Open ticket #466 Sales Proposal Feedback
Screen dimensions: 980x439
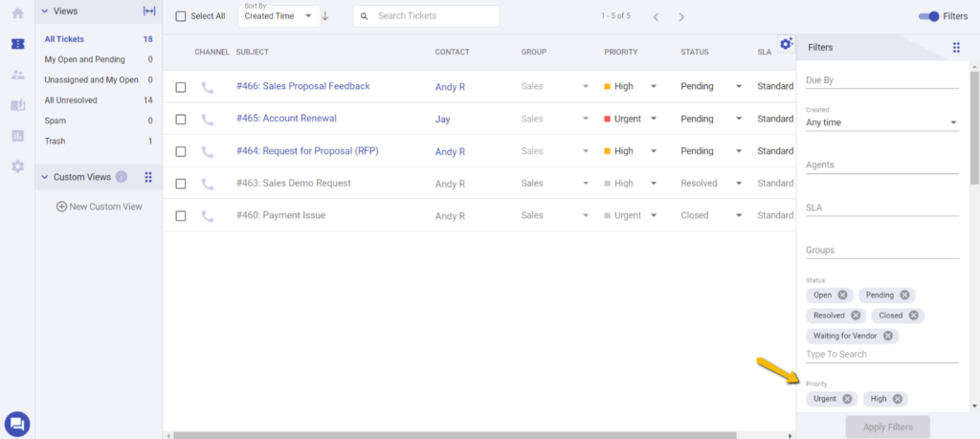click(303, 86)
